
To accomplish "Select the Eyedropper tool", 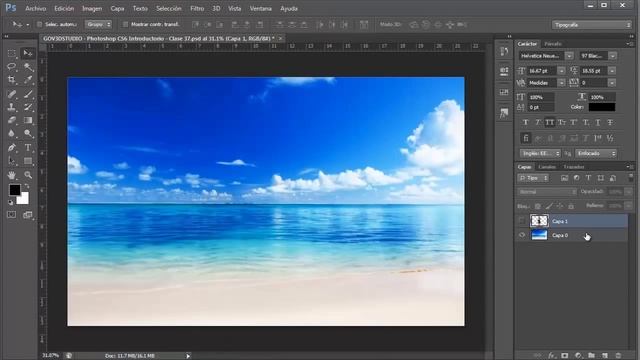I will (28, 80).
